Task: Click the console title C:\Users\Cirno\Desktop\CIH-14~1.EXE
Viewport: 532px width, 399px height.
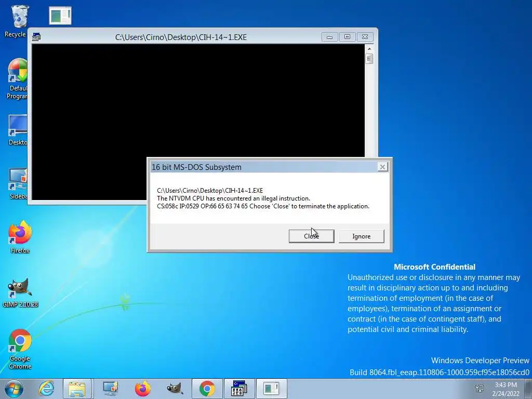Action: point(181,37)
